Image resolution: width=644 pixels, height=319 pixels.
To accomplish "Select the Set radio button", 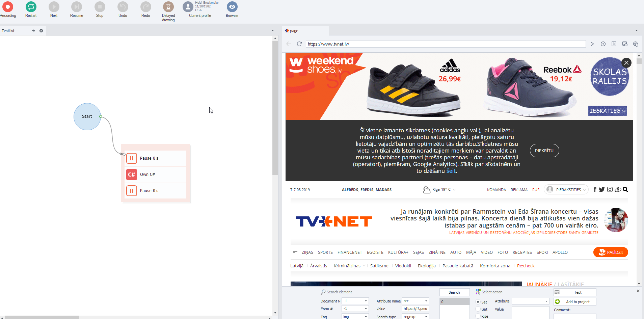I will point(478,302).
